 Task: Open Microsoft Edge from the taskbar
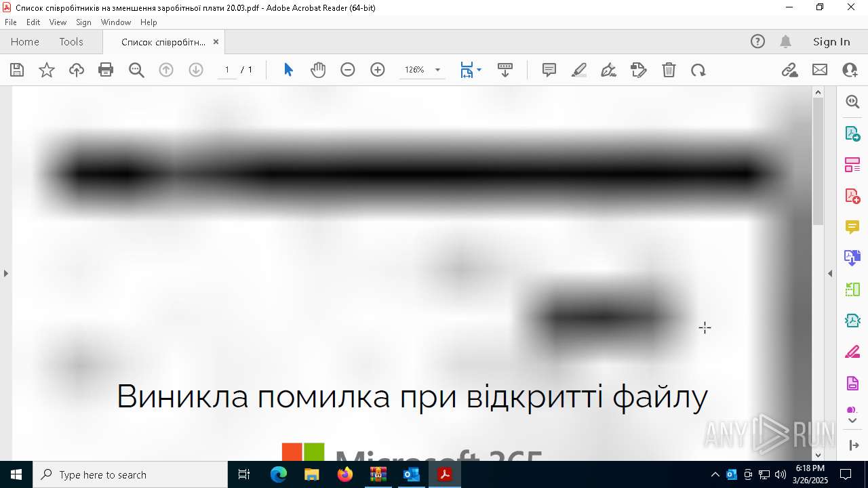[279, 474]
